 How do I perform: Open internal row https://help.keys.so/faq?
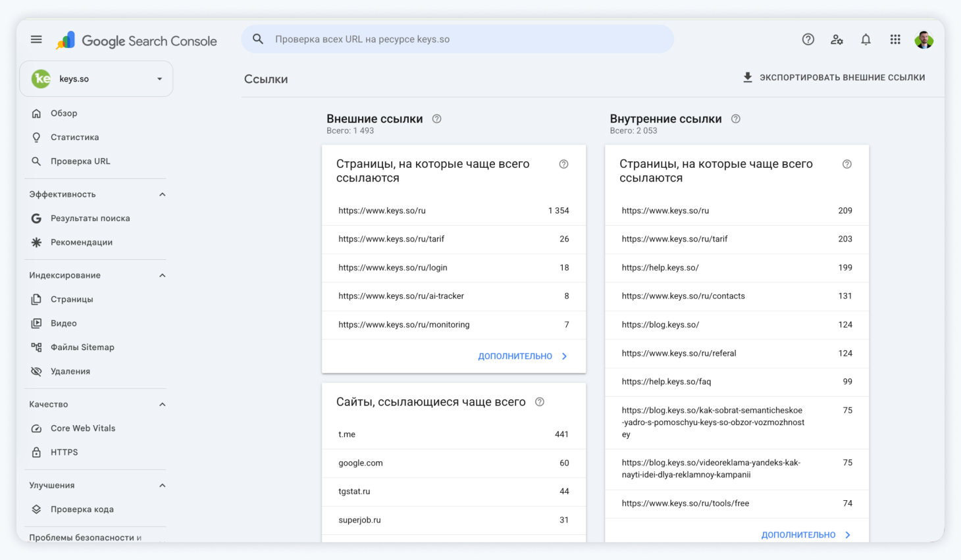(737, 382)
